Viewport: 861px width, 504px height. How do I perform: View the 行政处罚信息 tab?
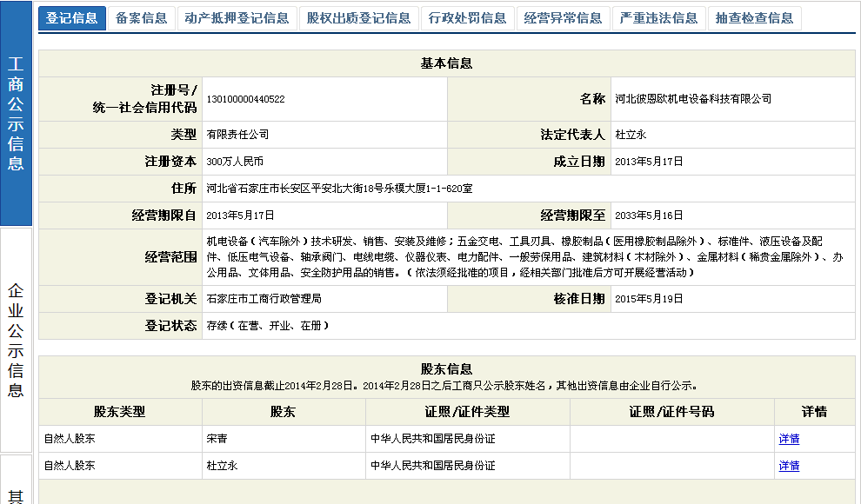point(468,18)
